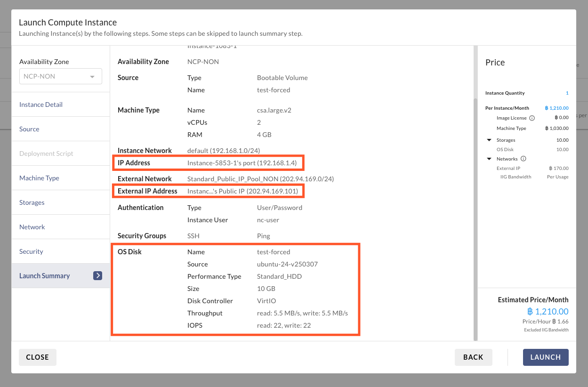This screenshot has height=387, width=588.
Task: Click the Launch Summary arrow icon
Action: pyautogui.click(x=97, y=276)
